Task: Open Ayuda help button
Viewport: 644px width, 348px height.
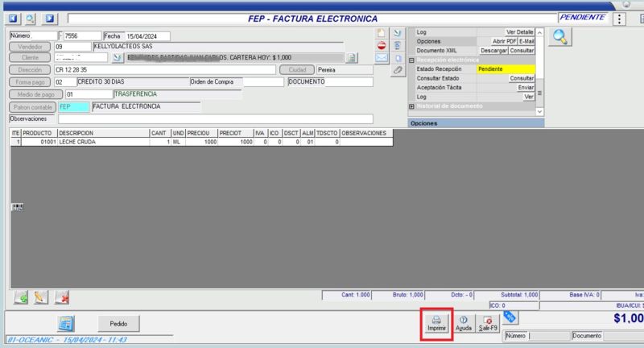Action: [464, 324]
